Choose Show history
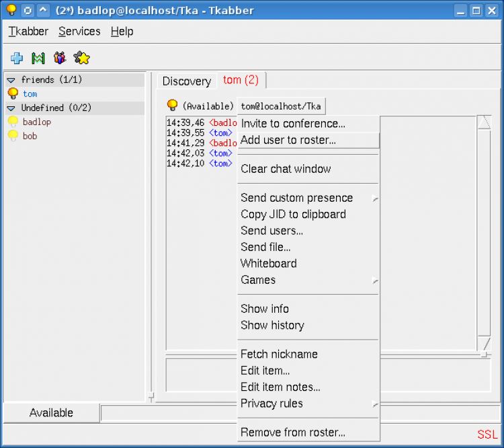Image resolution: width=504 pixels, height=448 pixels. pos(308,326)
